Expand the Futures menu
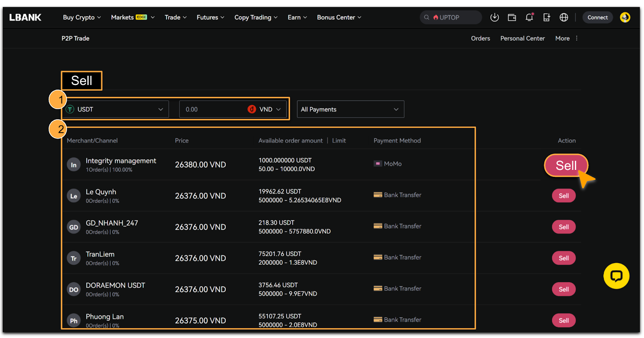 [210, 17]
